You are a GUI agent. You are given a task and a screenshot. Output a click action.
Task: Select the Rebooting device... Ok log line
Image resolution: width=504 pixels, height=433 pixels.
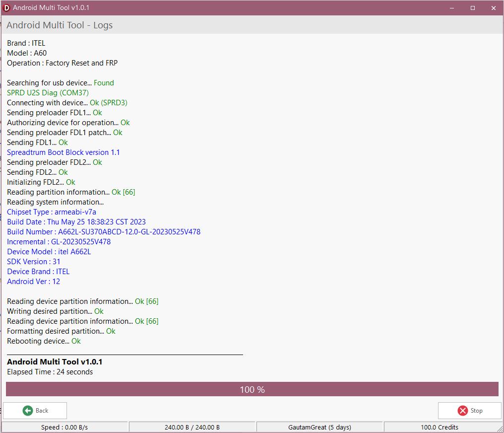click(x=43, y=341)
